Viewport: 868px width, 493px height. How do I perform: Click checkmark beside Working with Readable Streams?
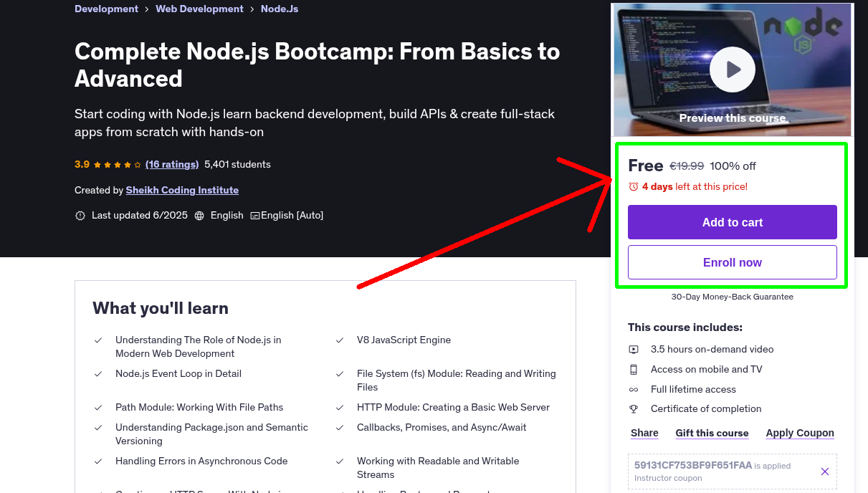[x=340, y=461]
